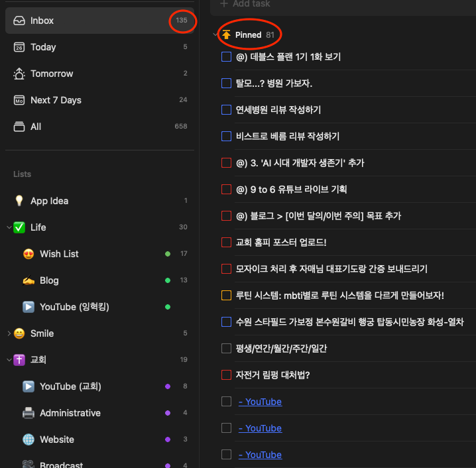Click the Smile emoji icon
Screen dimensions: 476x468
pyautogui.click(x=19, y=333)
